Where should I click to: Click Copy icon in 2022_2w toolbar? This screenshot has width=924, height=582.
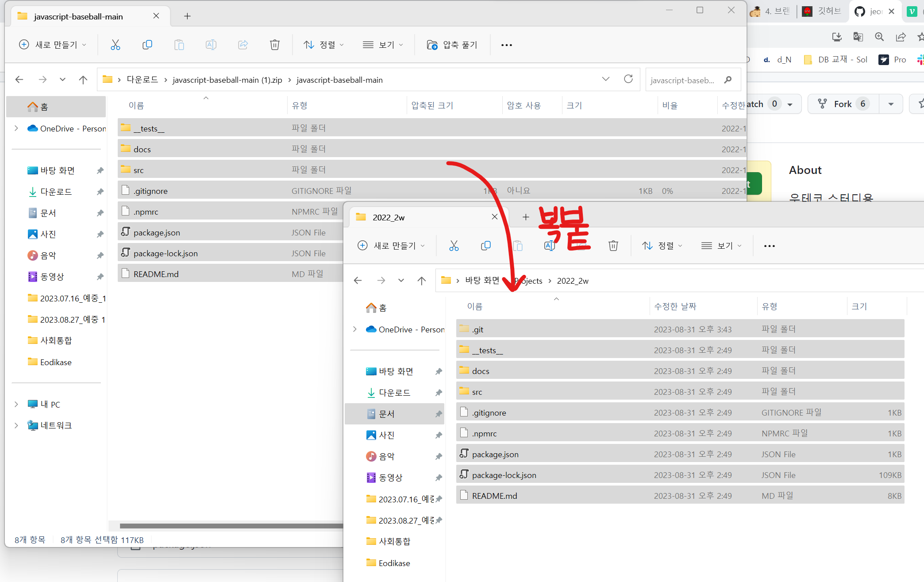pyautogui.click(x=486, y=246)
